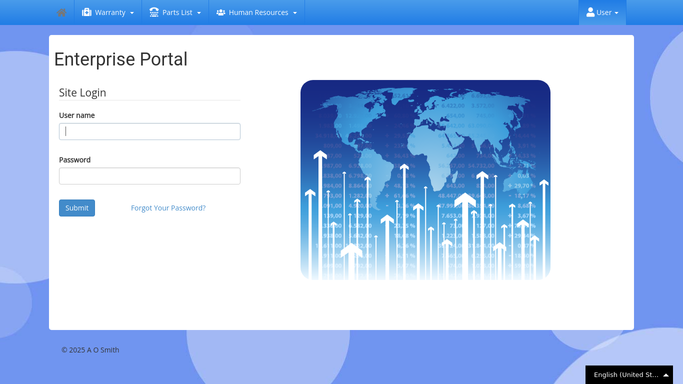Screen dimensions: 683x384
Task: Expand the Parts List dropdown caret
Action: 199,13
